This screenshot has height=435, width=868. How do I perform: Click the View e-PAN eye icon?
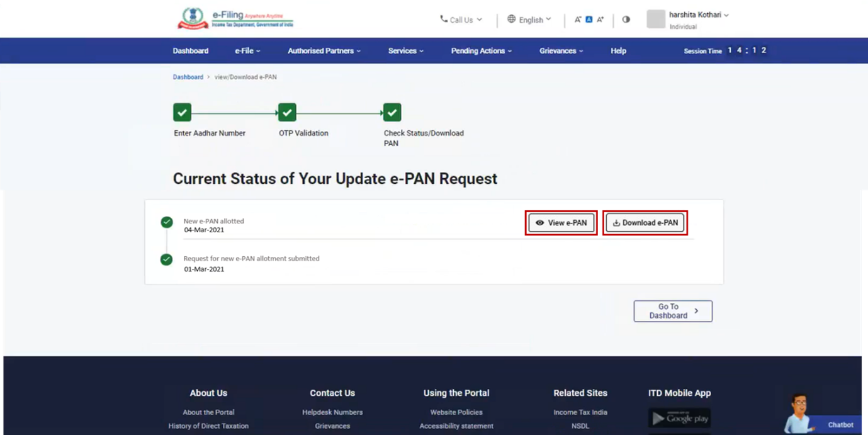(540, 223)
